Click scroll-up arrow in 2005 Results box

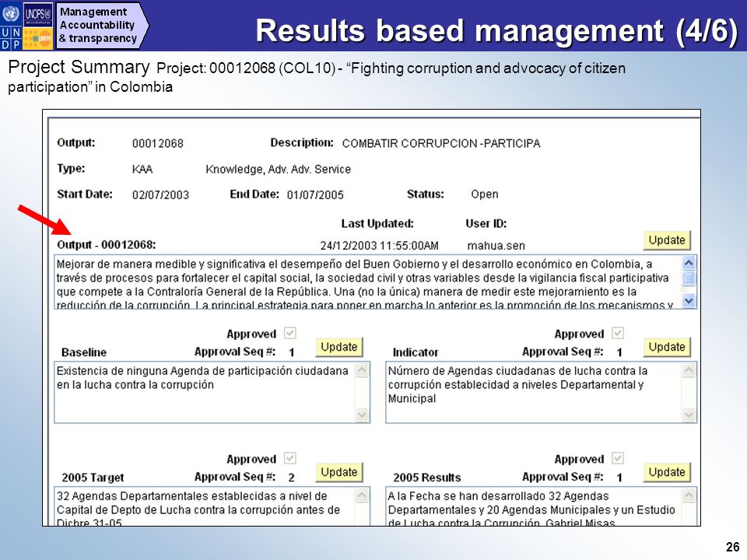click(689, 495)
